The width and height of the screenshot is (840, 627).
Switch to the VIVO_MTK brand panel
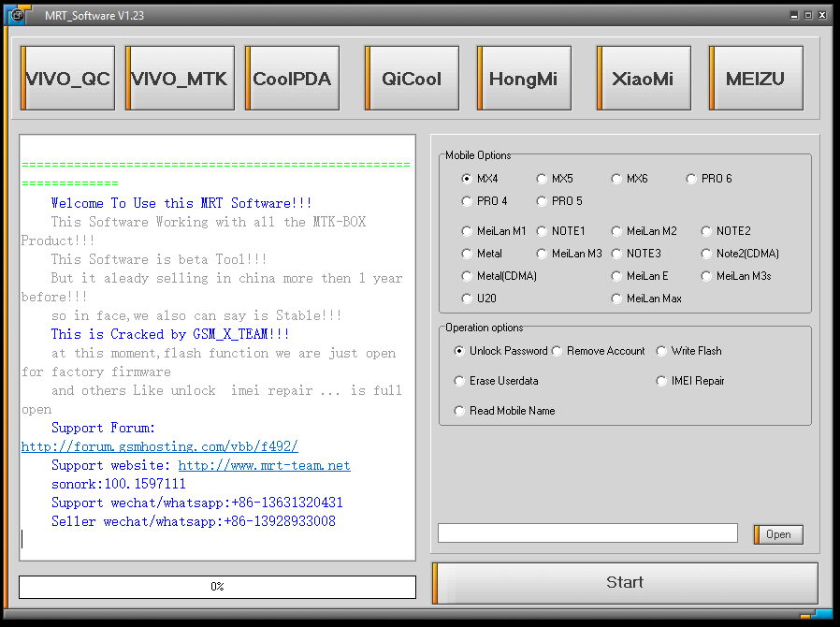coord(180,79)
